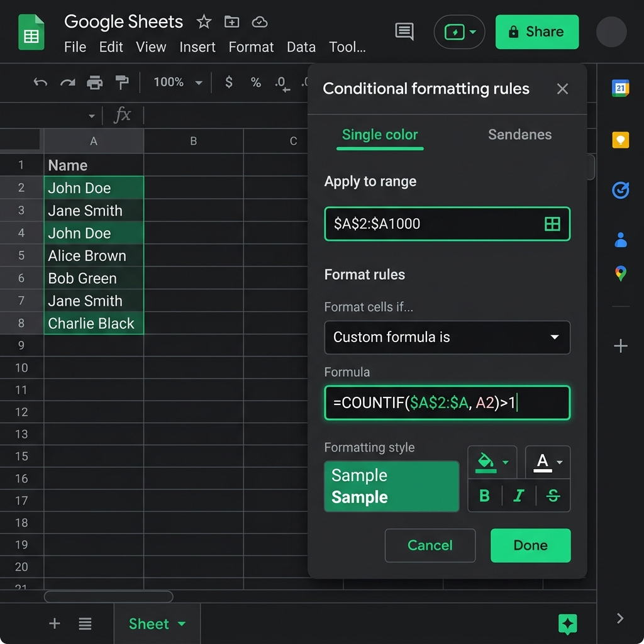Click the Cancel button
Image resolution: width=644 pixels, height=644 pixels.
pos(430,545)
